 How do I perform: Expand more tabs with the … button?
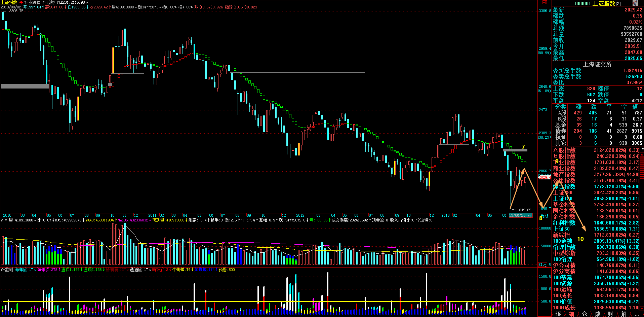[x=637, y=314]
